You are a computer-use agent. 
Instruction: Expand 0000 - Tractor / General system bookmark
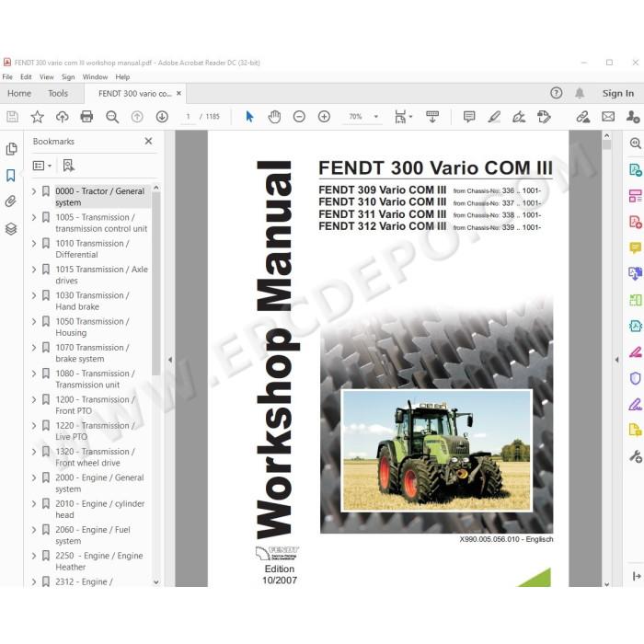(34, 191)
